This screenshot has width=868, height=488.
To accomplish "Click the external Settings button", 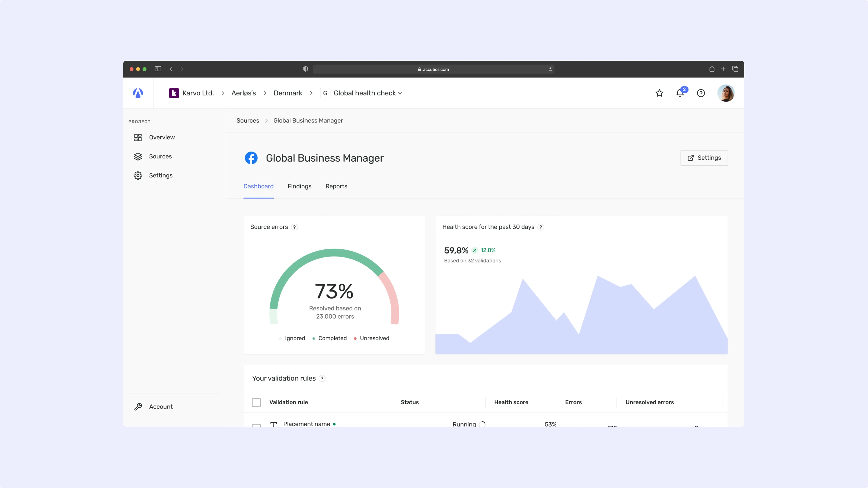I will tap(704, 158).
